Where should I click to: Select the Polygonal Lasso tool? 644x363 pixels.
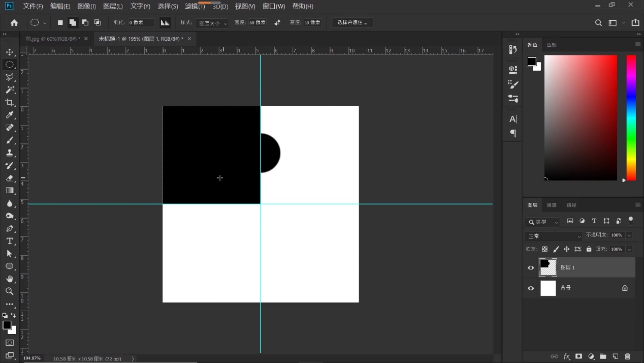pos(10,77)
